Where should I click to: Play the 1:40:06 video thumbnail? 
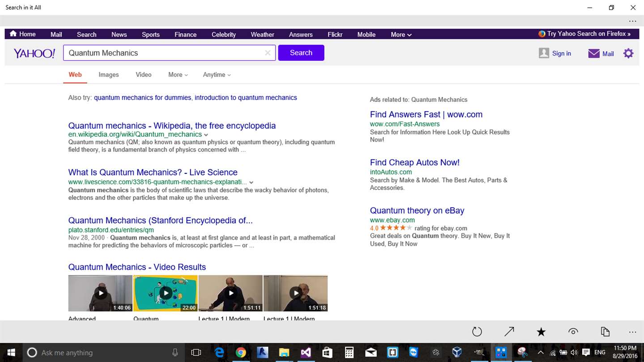tap(100, 293)
